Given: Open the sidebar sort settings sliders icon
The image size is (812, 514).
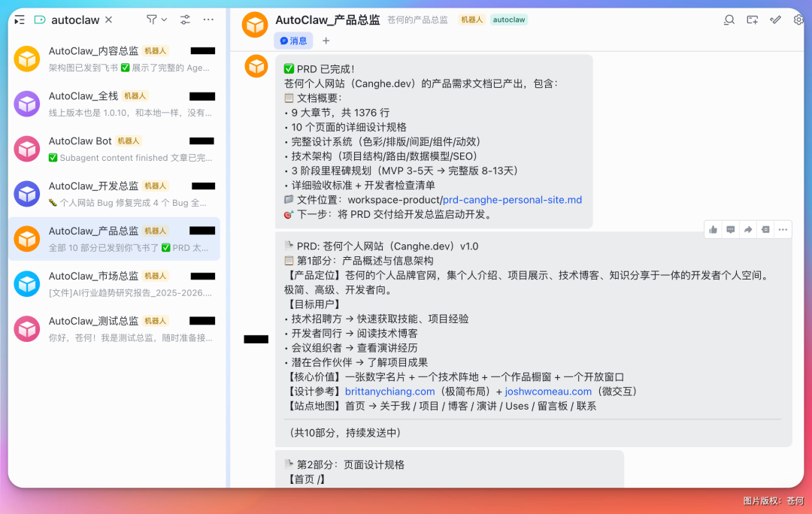Looking at the screenshot, I should point(184,20).
